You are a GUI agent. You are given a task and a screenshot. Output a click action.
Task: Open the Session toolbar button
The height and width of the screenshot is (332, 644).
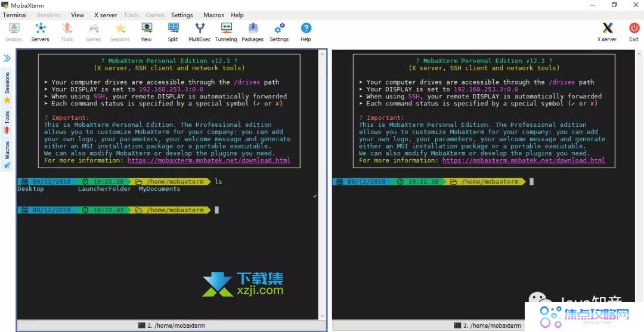[x=14, y=32]
